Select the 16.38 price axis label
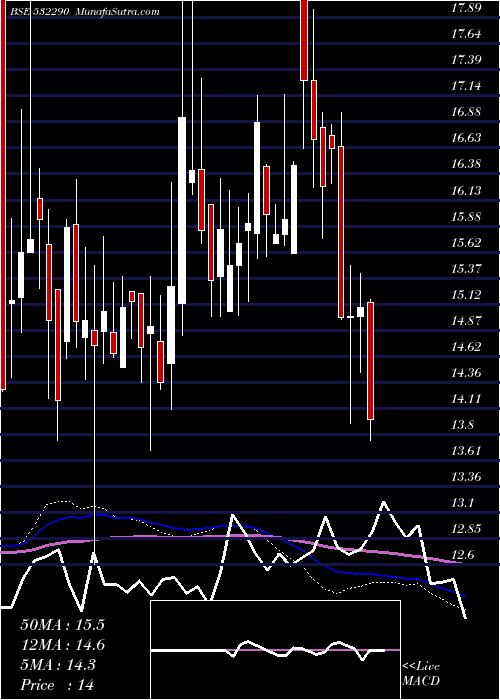This screenshot has width=500, height=700. point(466,164)
